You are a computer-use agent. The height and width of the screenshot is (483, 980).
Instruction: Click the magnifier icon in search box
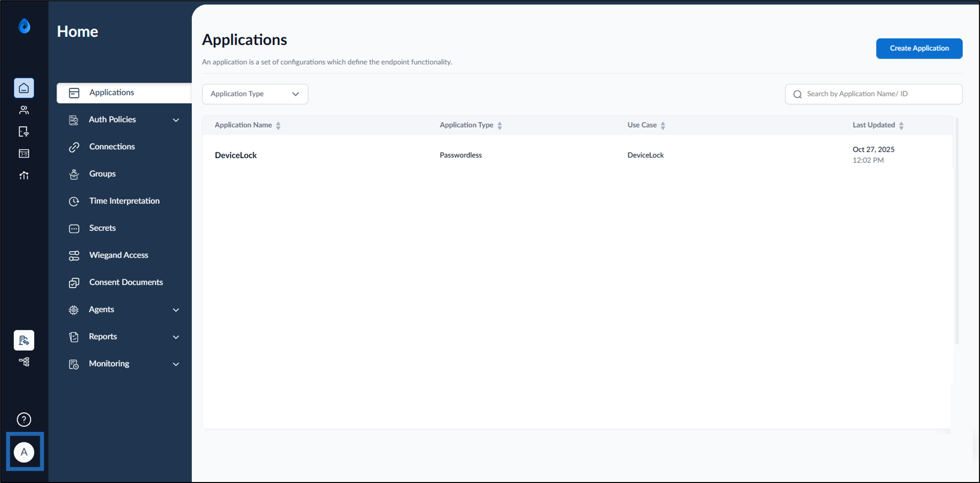coord(797,94)
